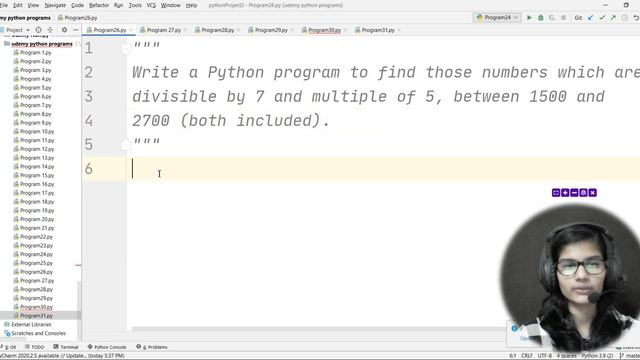Open the Terminal tool window
Image resolution: width=640 pixels, height=360 pixels.
pyautogui.click(x=66, y=347)
